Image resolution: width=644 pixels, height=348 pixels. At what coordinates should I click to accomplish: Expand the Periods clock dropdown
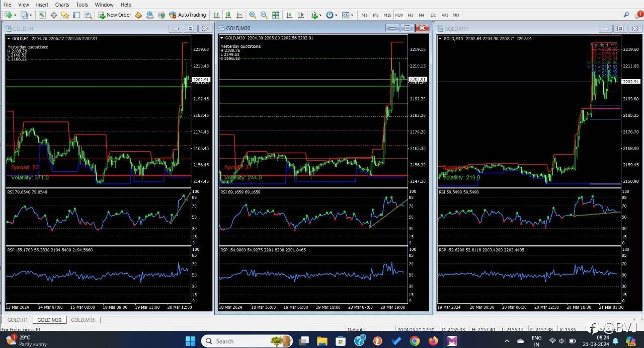pos(337,15)
